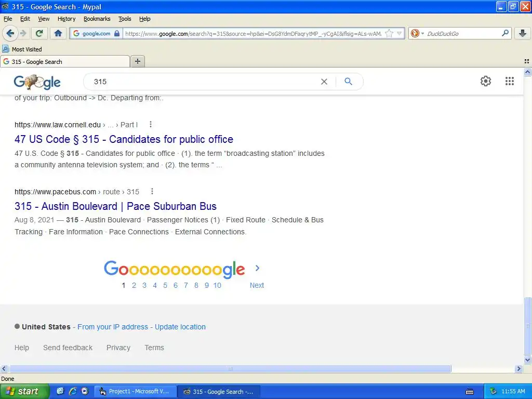Go back with the browser Back arrow

click(10, 33)
